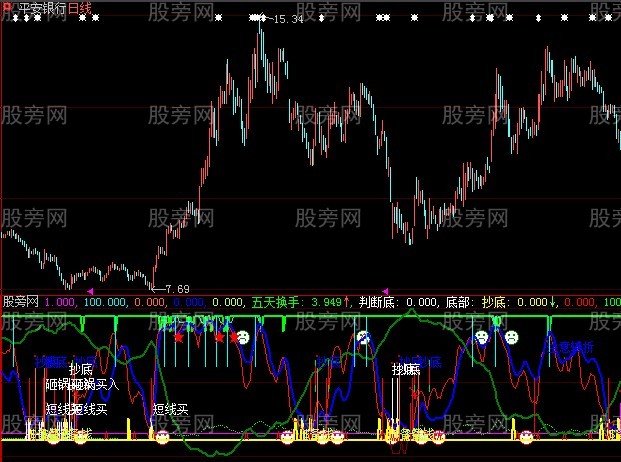Open the 股旁网 indicator name label
This screenshot has width=621, height=462.
click(21, 301)
